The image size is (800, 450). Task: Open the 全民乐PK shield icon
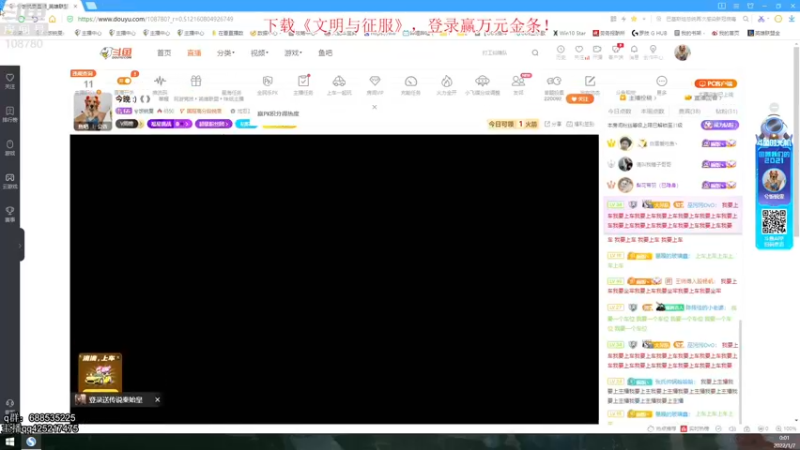(267, 81)
